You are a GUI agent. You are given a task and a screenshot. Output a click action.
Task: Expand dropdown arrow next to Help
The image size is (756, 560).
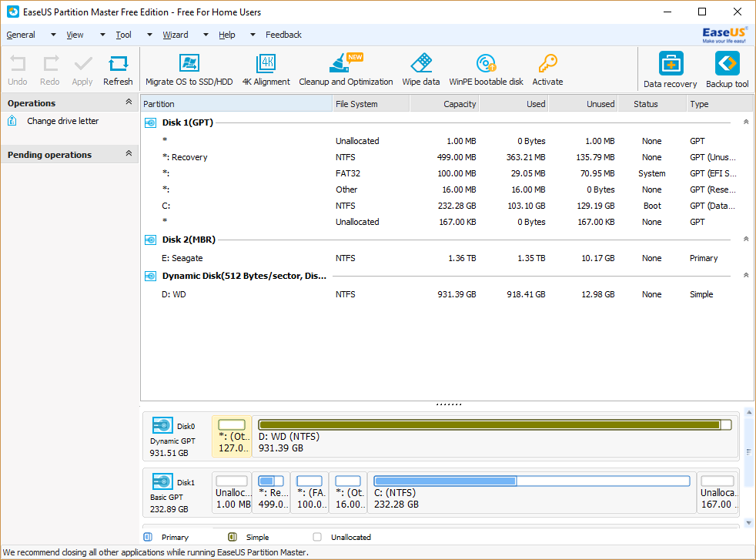253,35
